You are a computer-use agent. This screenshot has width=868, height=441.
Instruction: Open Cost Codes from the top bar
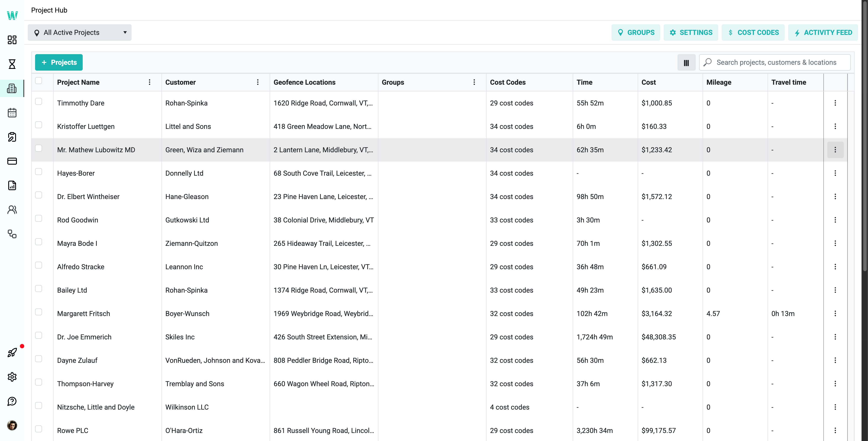[x=753, y=32]
